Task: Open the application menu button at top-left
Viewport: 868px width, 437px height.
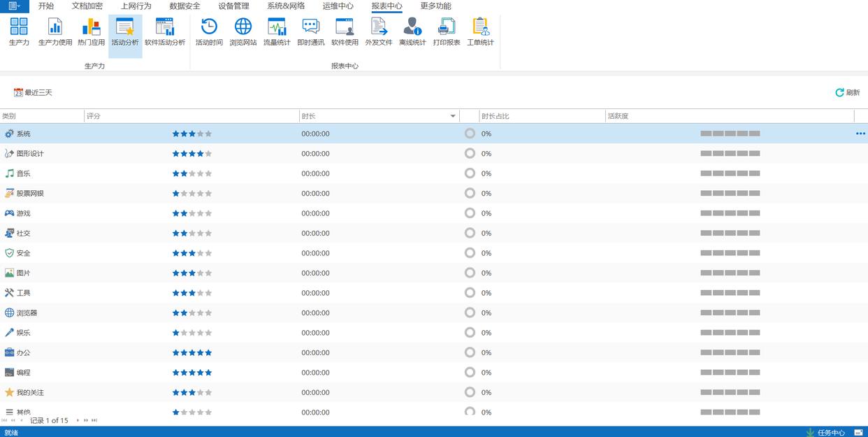Action: tap(14, 6)
